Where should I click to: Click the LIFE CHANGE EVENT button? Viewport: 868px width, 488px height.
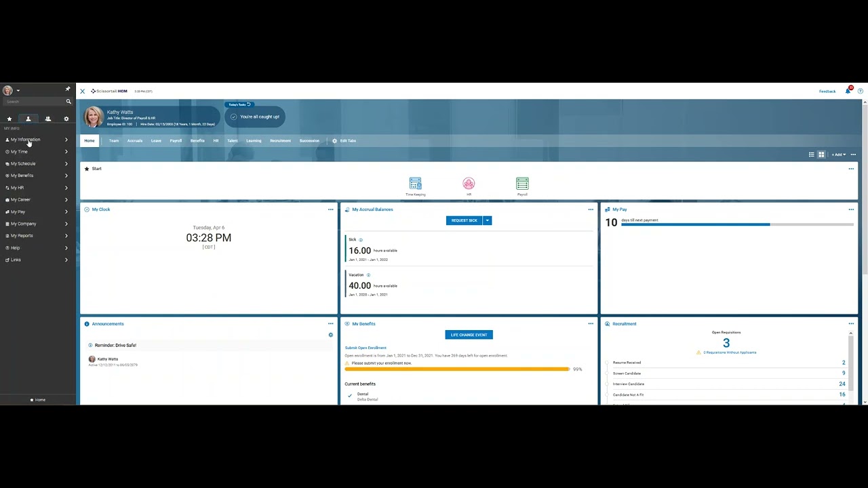[x=469, y=335]
